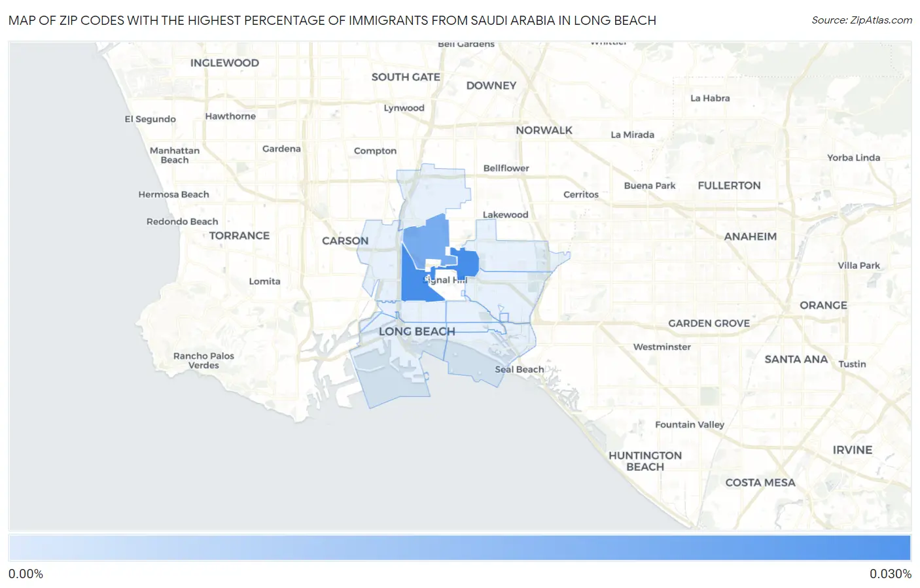This screenshot has width=920, height=588.
Task: Click the Hermosa Beach map label
Action: point(173,194)
